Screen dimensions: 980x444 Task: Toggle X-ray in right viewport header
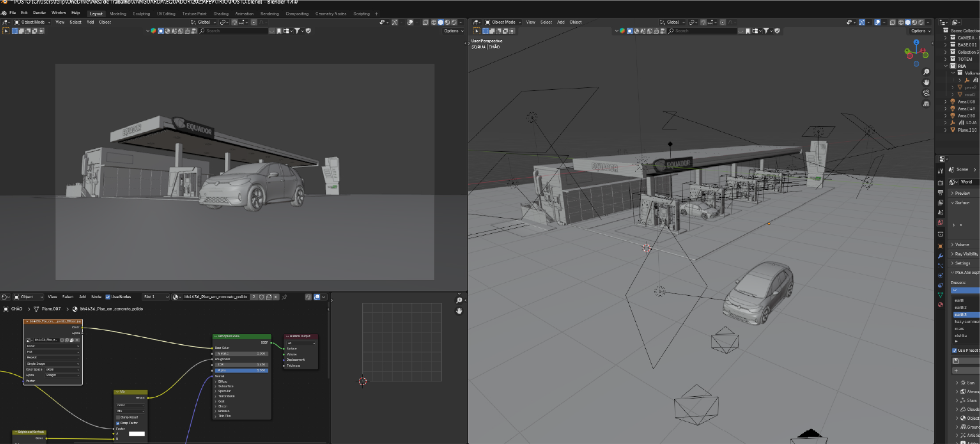[893, 22]
